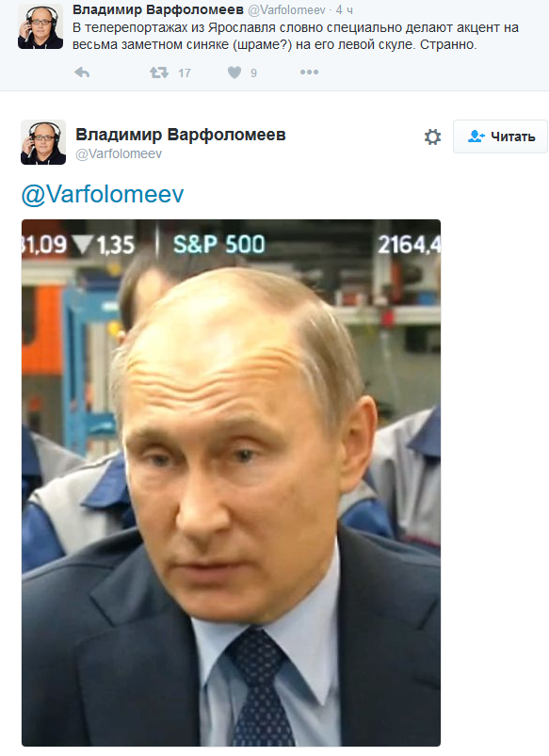Click the Читать follow button
549x756 pixels.
pos(500,137)
